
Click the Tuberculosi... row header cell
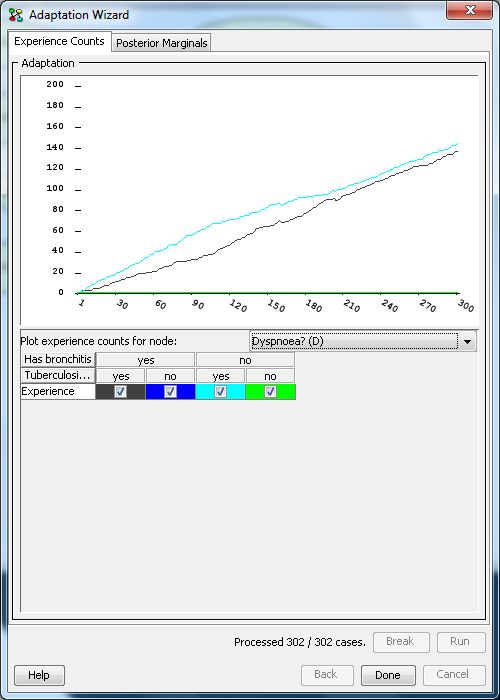coord(58,375)
